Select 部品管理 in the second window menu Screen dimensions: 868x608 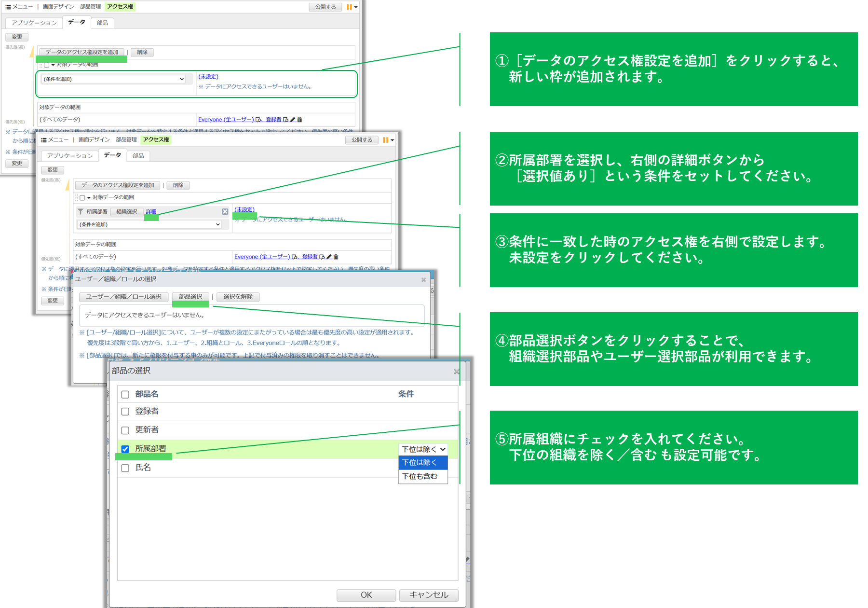coord(126,140)
